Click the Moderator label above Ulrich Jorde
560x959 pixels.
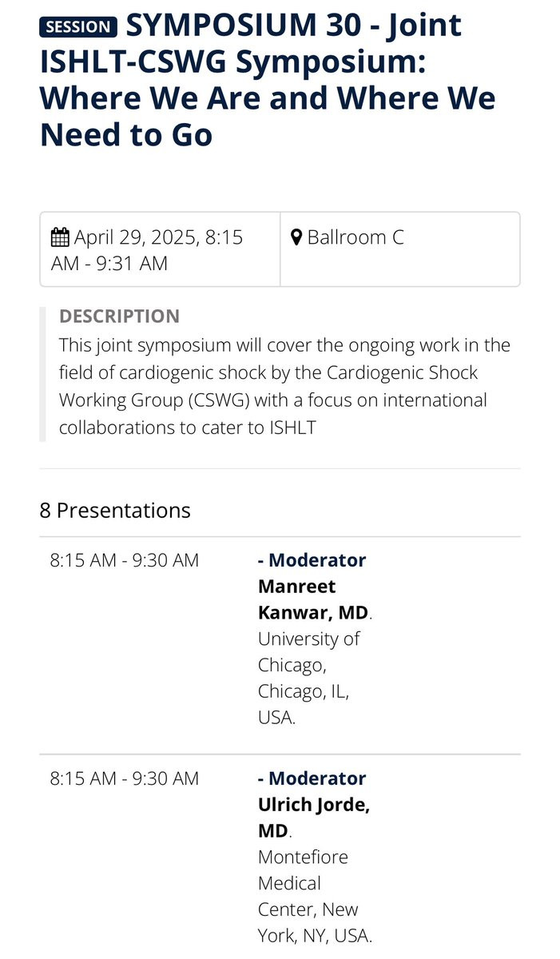pyautogui.click(x=316, y=778)
